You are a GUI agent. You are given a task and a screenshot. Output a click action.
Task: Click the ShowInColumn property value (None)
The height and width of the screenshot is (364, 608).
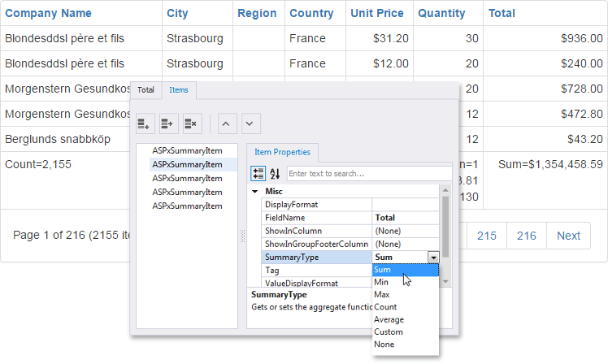click(x=406, y=231)
